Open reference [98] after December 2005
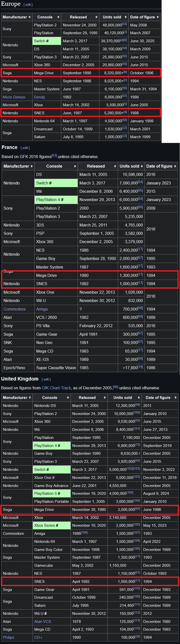The height and width of the screenshot is (644, 180). (115, 387)
